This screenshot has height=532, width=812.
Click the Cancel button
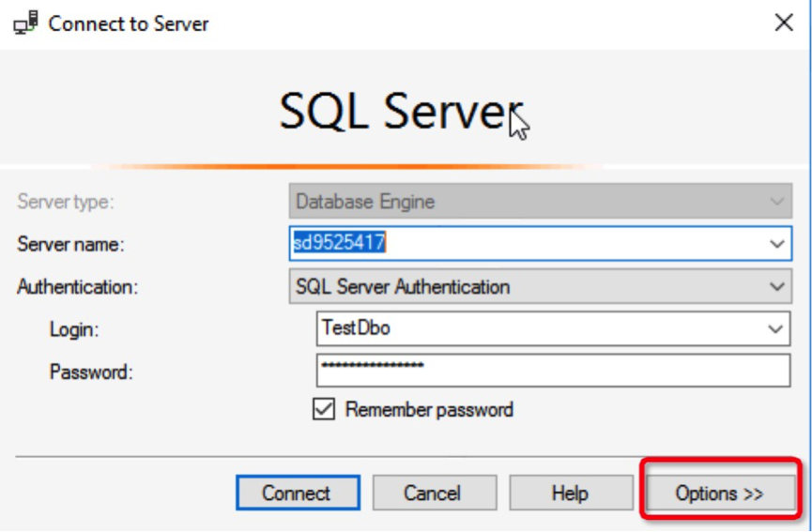[x=432, y=493]
